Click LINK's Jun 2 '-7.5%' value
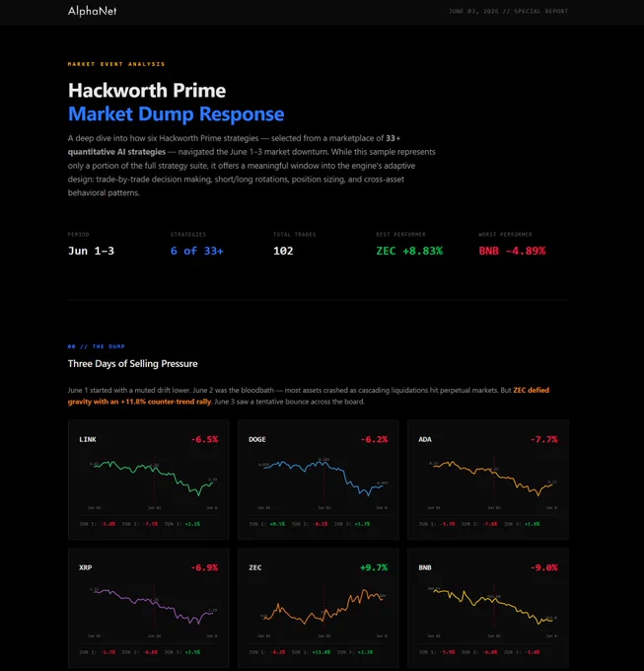The width and height of the screenshot is (644, 671). click(x=150, y=524)
